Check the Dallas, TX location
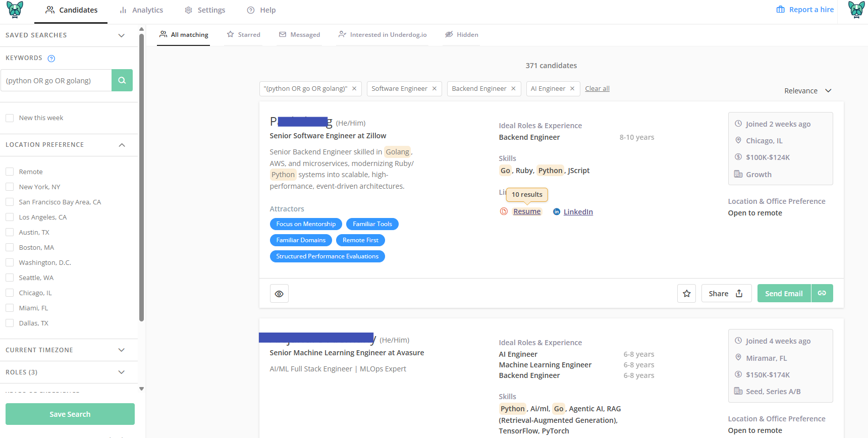Viewport: 868px width, 438px height. (10, 323)
